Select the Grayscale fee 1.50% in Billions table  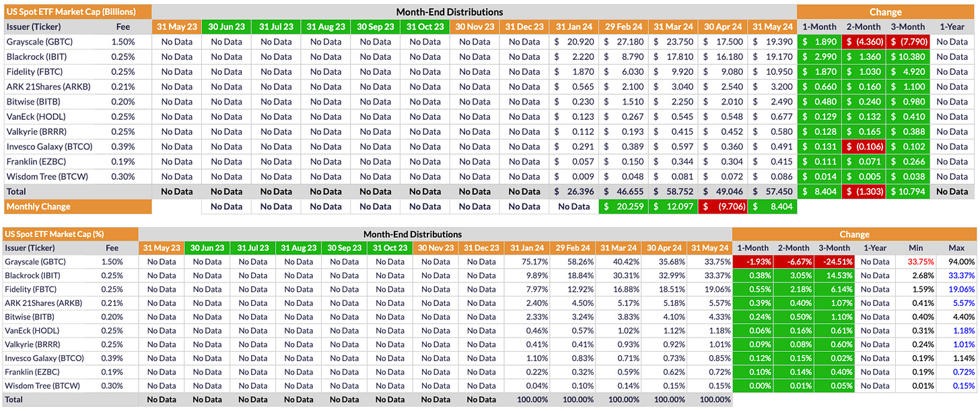(123, 42)
